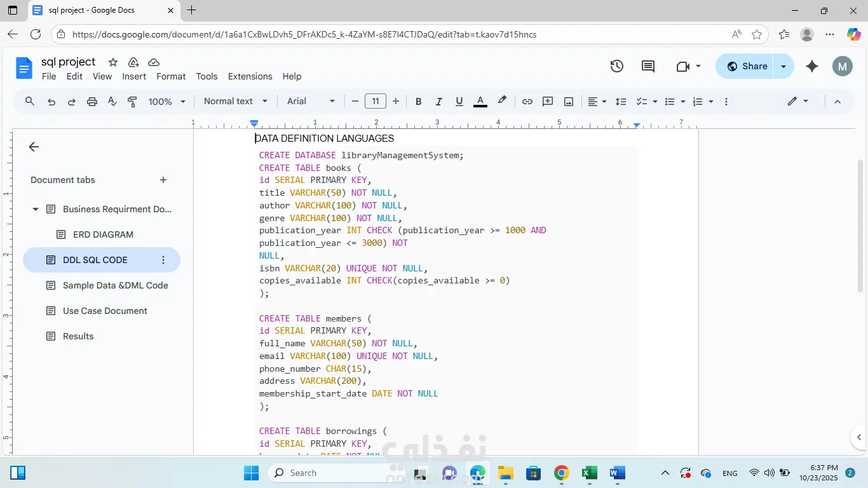Switch to Sample Data & DML Code tab

tap(115, 285)
